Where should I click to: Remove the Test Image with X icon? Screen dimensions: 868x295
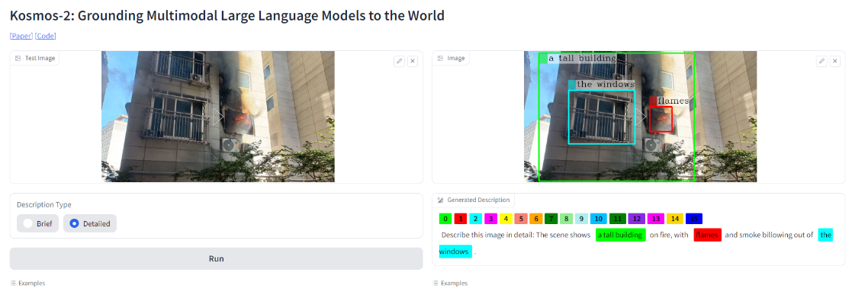point(413,62)
